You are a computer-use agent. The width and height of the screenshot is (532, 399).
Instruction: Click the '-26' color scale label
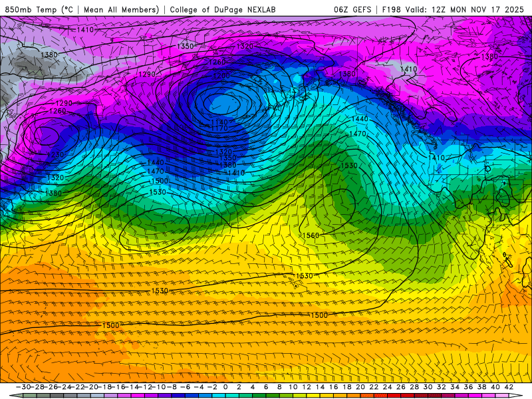[x=50, y=387]
